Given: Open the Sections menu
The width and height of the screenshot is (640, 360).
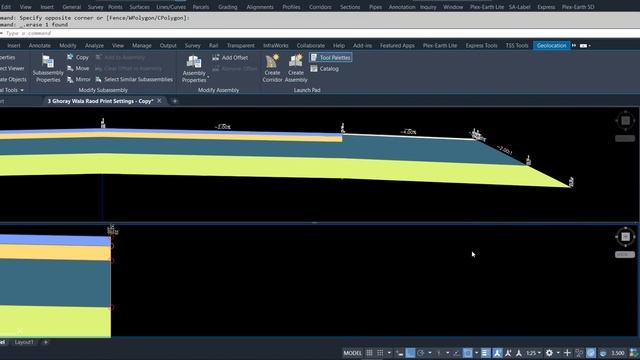Looking at the screenshot, I should tap(350, 7).
